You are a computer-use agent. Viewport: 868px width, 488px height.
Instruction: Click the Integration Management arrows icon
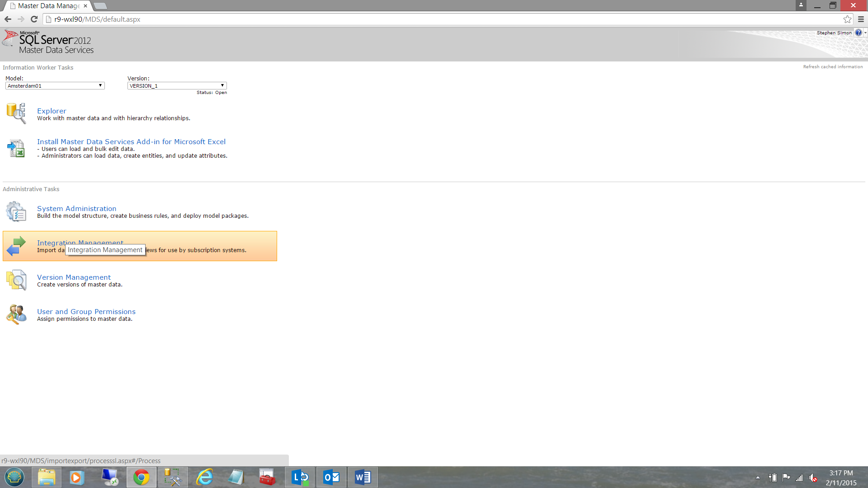[16, 246]
